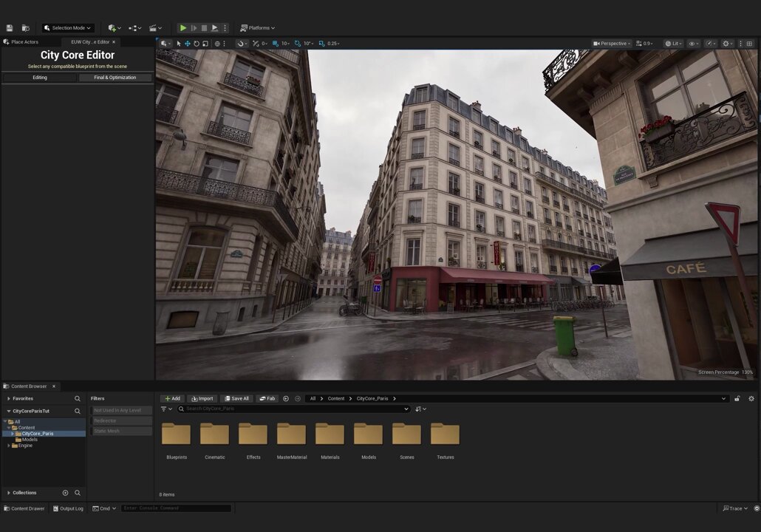The width and height of the screenshot is (761, 532).
Task: Open the Lit view mode dropdown
Action: pyautogui.click(x=674, y=44)
